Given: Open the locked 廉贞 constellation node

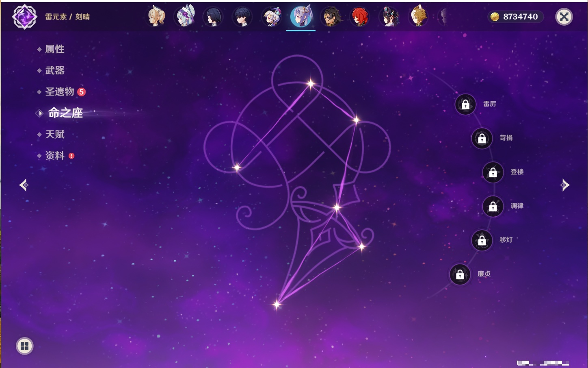Looking at the screenshot, I should (460, 274).
